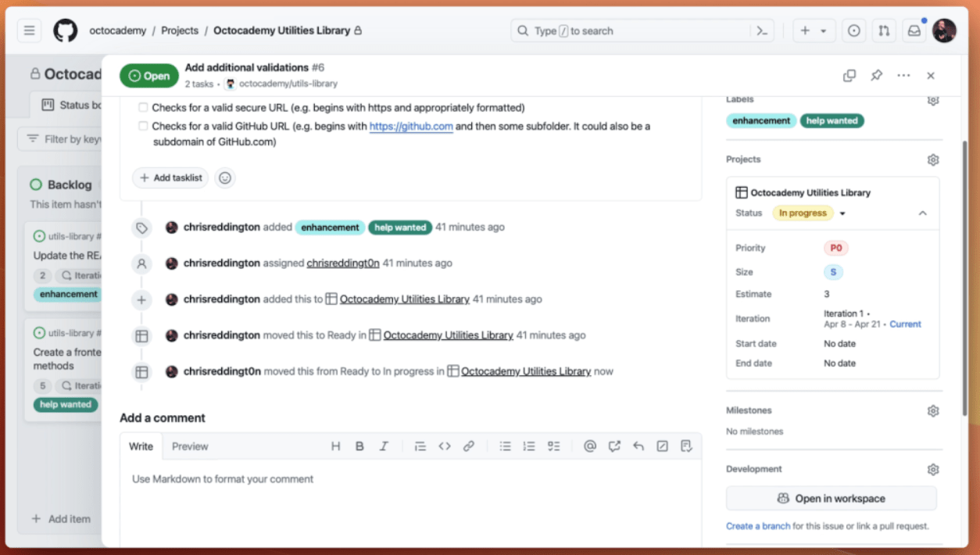Click Open in workspace button
The height and width of the screenshot is (555, 980).
click(x=832, y=499)
